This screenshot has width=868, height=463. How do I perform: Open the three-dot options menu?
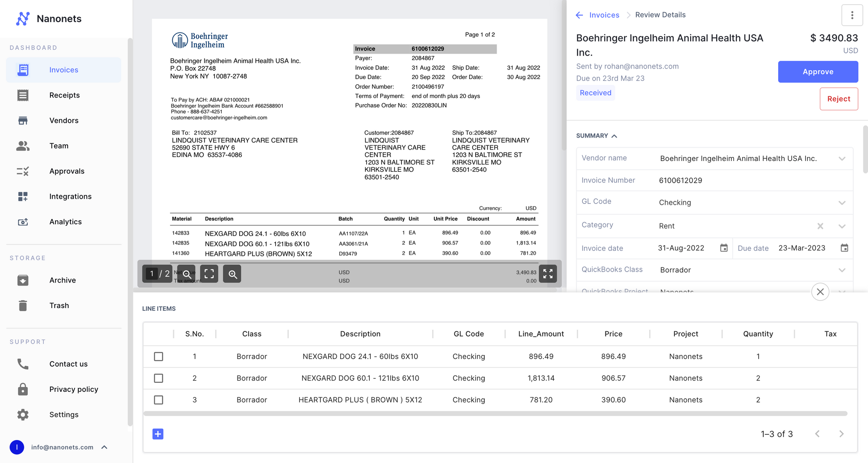click(852, 15)
